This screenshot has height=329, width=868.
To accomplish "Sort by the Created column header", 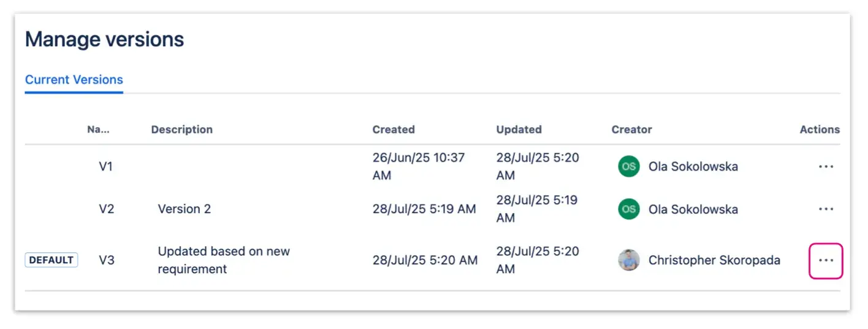I will 394,130.
